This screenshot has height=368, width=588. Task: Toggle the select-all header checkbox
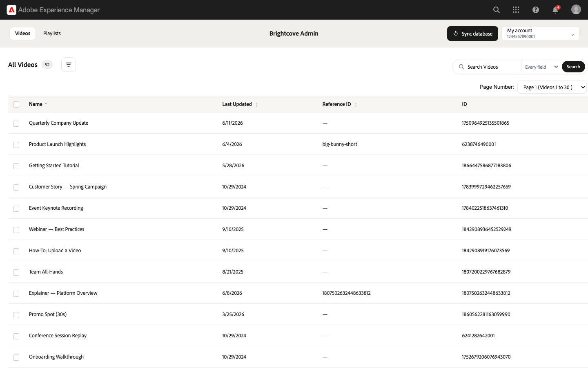tap(16, 104)
